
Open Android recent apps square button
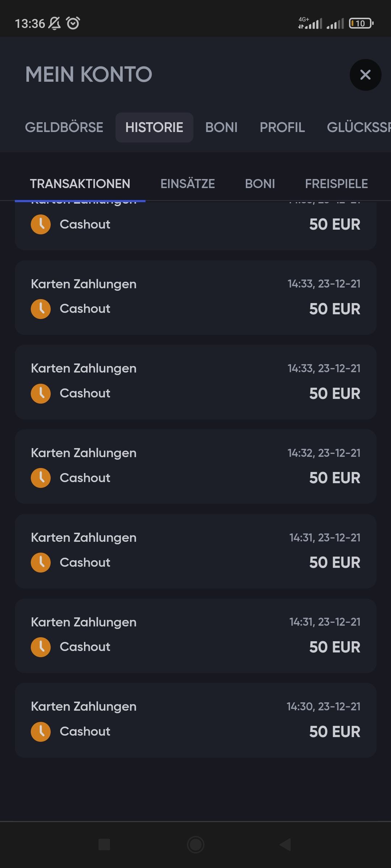point(104,844)
